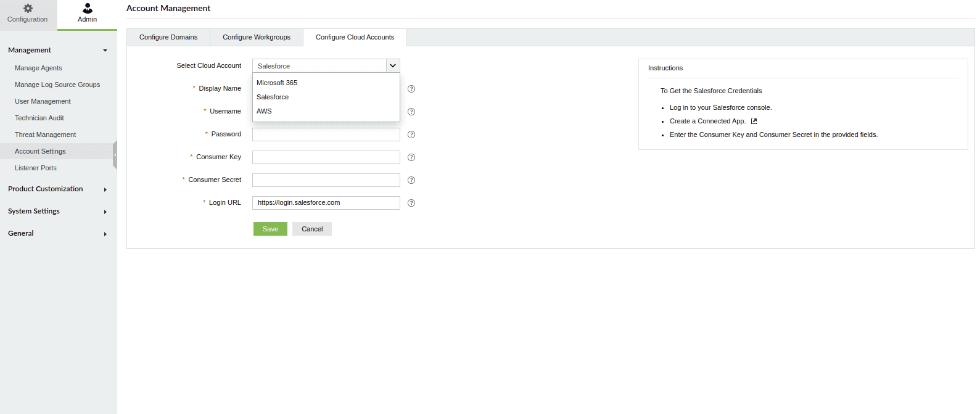The width and height of the screenshot is (980, 414).
Task: Click the green Save button
Action: pyautogui.click(x=270, y=229)
